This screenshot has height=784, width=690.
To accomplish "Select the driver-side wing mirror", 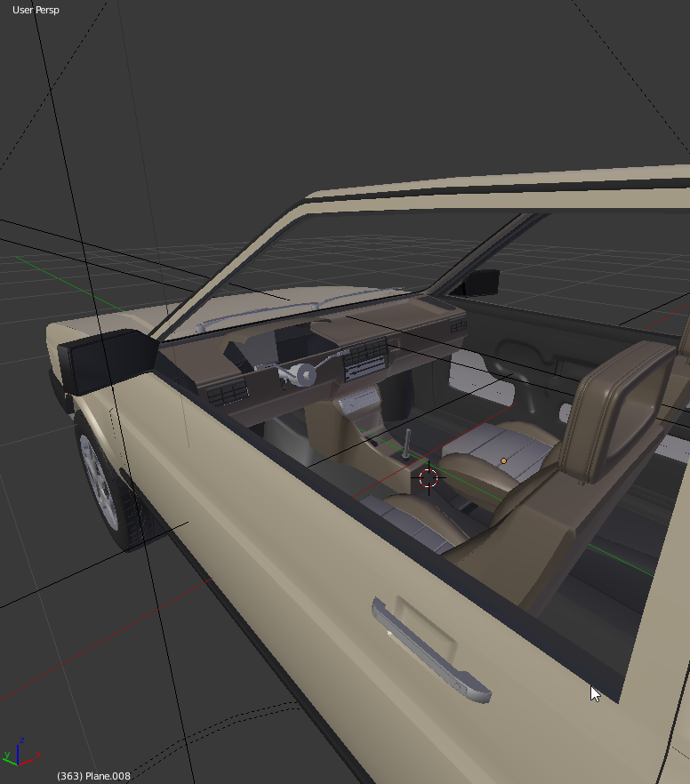I will coord(100,362).
